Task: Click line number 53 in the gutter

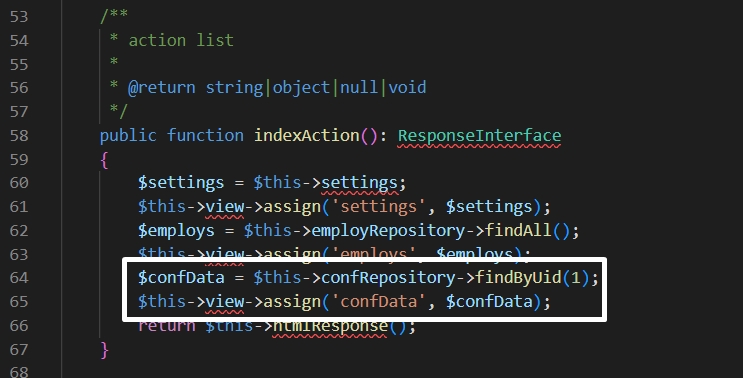Action: click(x=19, y=17)
